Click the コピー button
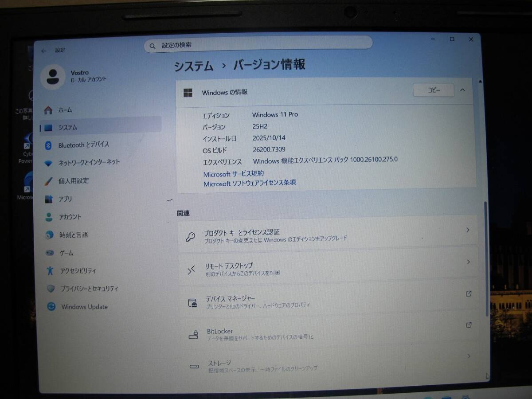Image resolution: width=532 pixels, height=399 pixels. coord(434,90)
